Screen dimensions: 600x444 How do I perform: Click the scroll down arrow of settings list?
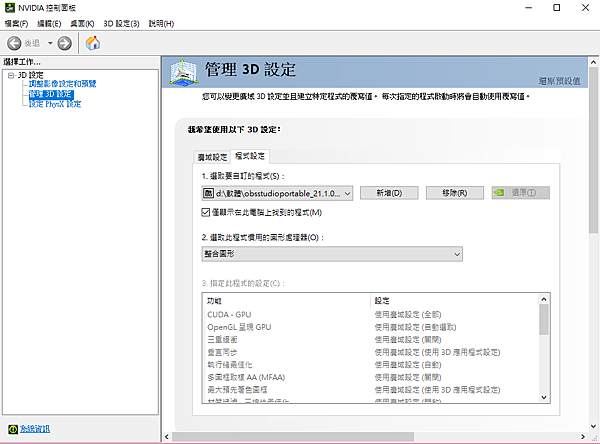[x=544, y=397]
